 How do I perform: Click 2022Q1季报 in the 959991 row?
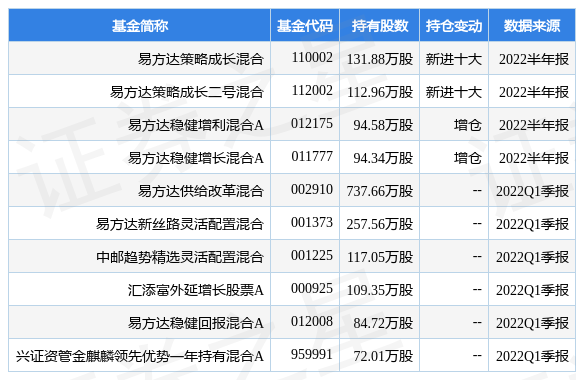pyautogui.click(x=532, y=356)
